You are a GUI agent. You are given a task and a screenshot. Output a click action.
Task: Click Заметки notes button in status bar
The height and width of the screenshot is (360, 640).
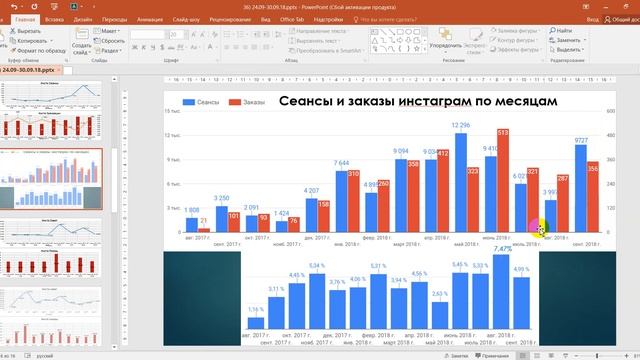pyautogui.click(x=456, y=356)
